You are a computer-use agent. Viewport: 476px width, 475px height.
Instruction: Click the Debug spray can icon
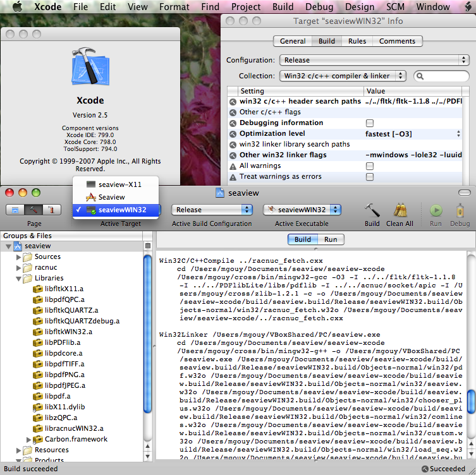coord(460,210)
